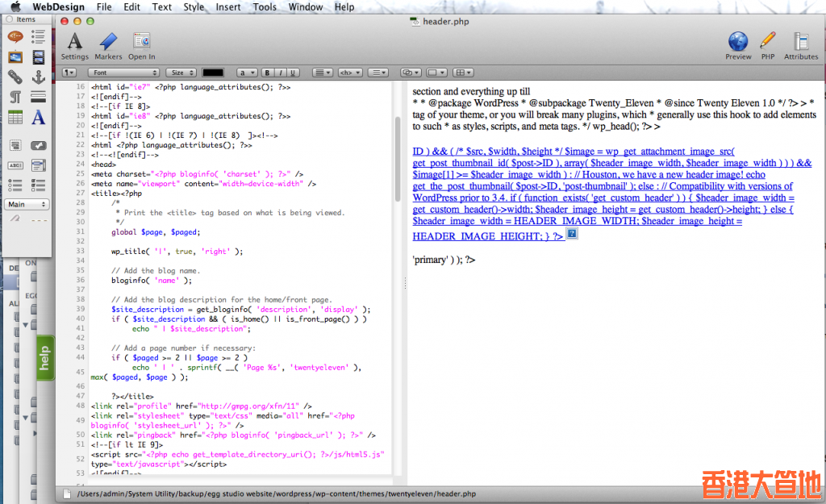Viewport: 826px width, 504px height.
Task: Insert an anchor using the anchor icon
Action: click(x=38, y=77)
